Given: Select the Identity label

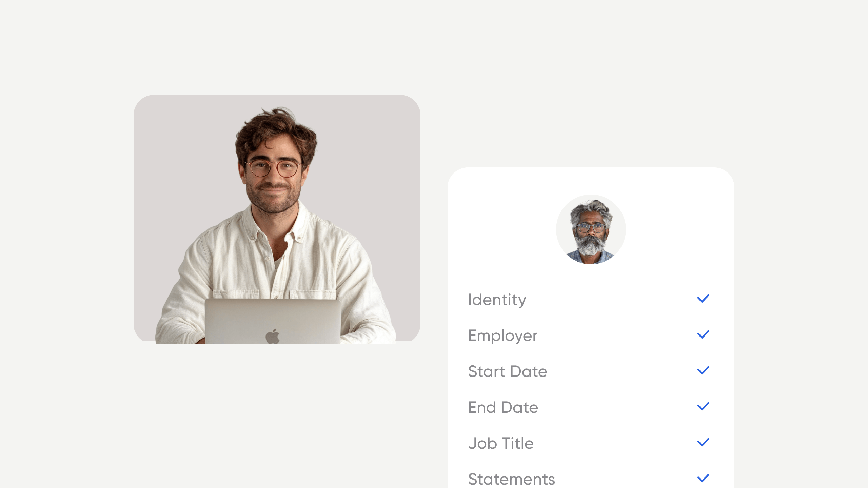Looking at the screenshot, I should 497,300.
